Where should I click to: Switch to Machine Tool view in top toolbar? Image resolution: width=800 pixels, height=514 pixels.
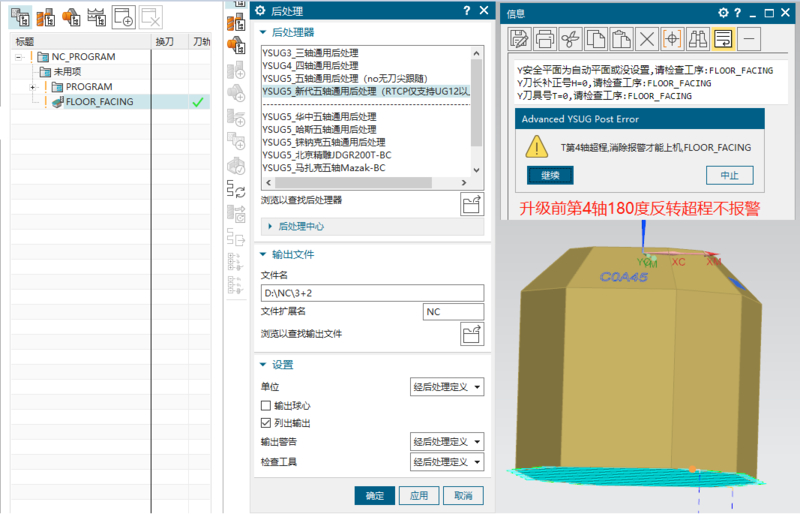pos(46,17)
